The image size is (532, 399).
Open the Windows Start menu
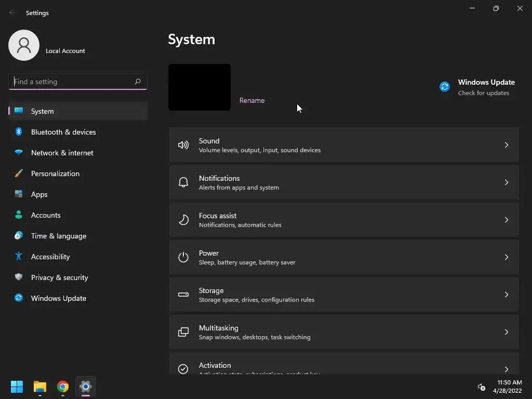17,387
